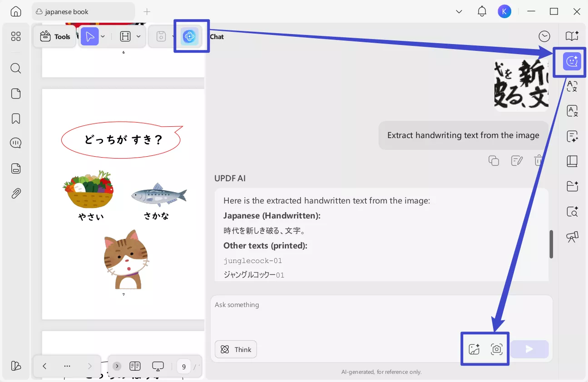
Task: Send the chat message
Action: coord(529,349)
